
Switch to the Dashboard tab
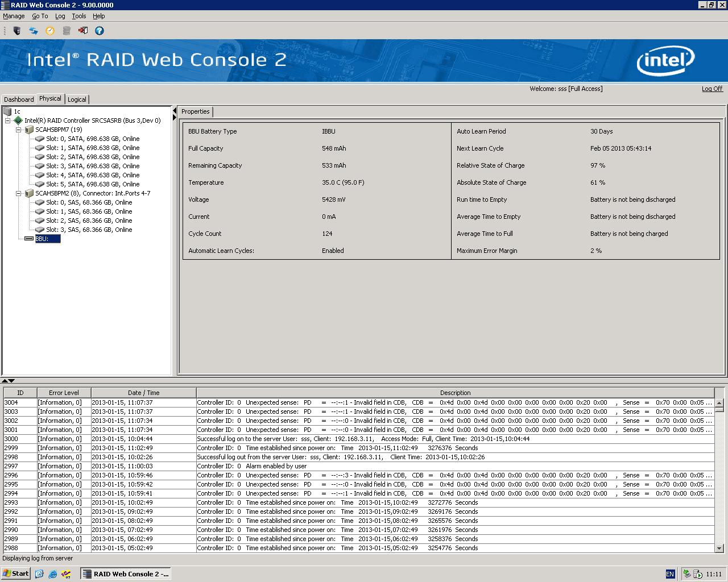[19, 99]
